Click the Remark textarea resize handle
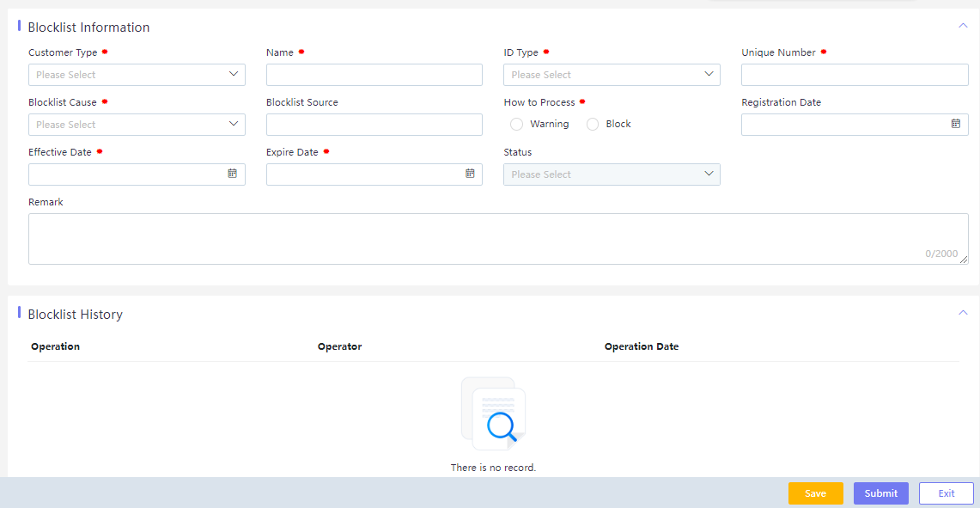The image size is (980, 508). coord(965,260)
